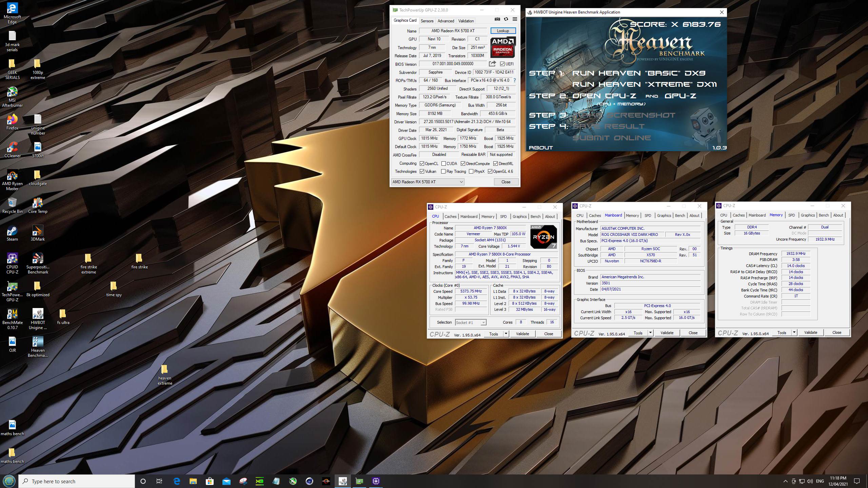The height and width of the screenshot is (488, 868).
Task: Toggle the DirectML checkbox
Action: point(495,164)
